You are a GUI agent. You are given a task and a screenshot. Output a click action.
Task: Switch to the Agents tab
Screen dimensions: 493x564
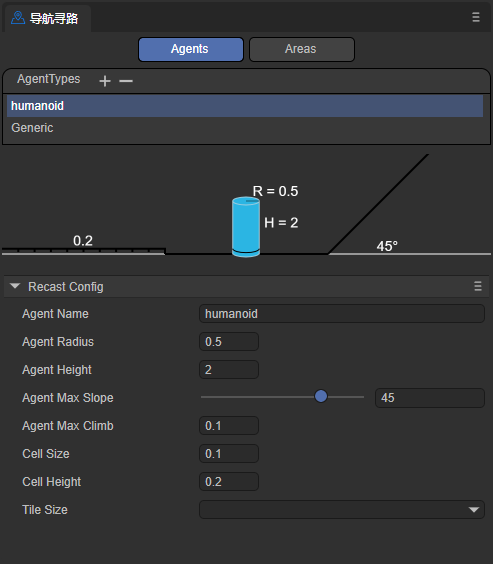[191, 49]
